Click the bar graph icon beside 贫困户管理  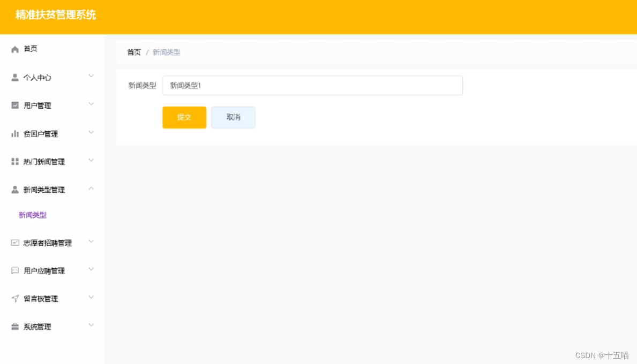pos(15,133)
